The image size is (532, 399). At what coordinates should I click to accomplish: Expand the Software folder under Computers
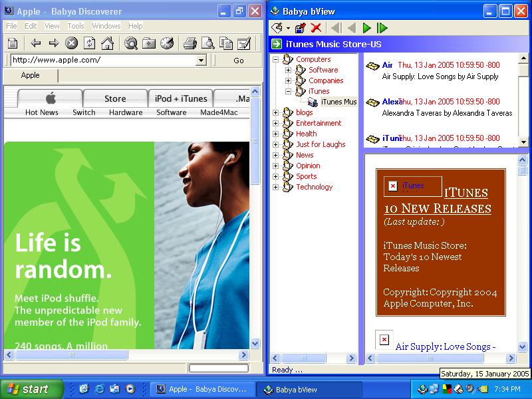click(x=288, y=70)
